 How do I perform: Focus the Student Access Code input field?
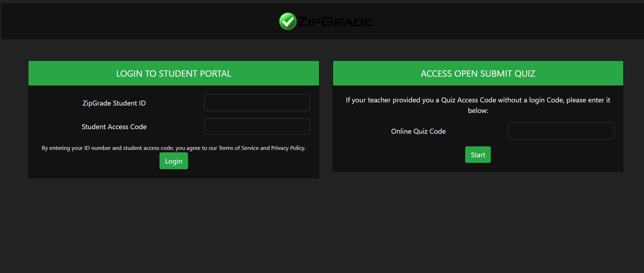pos(257,126)
